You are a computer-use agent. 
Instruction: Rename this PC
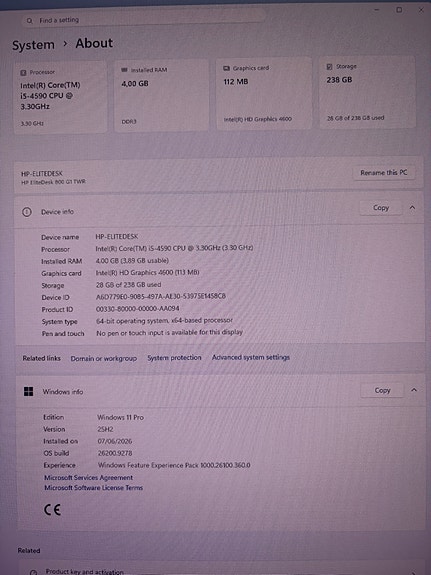click(x=384, y=173)
